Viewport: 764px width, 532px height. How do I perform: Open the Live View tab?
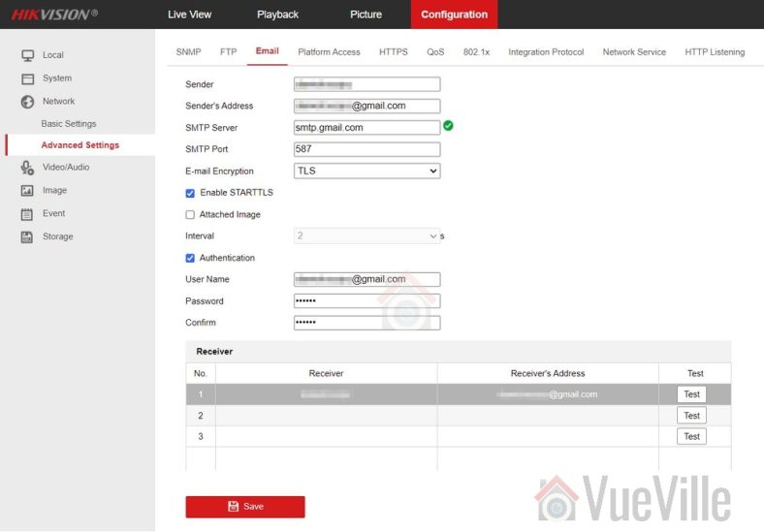pyautogui.click(x=189, y=15)
